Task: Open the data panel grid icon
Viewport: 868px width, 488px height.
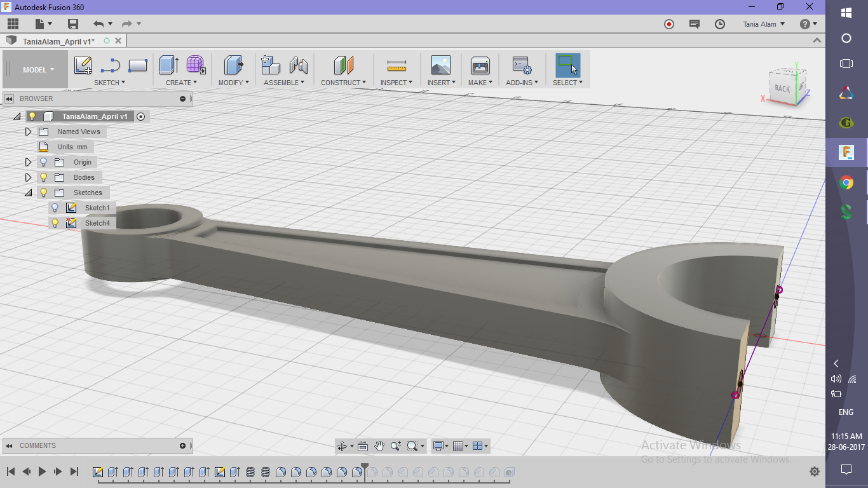Action: point(13,24)
